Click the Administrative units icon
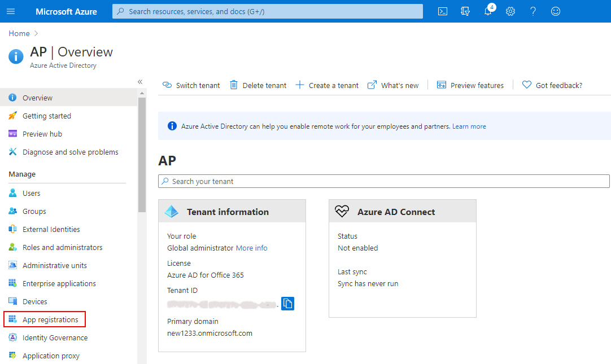 click(12, 265)
